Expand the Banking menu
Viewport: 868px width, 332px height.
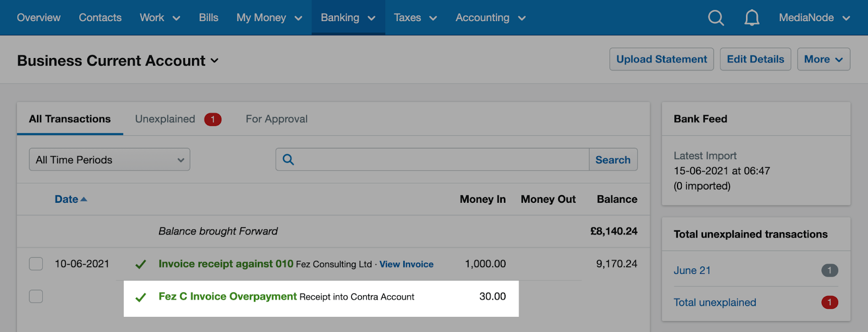click(348, 18)
